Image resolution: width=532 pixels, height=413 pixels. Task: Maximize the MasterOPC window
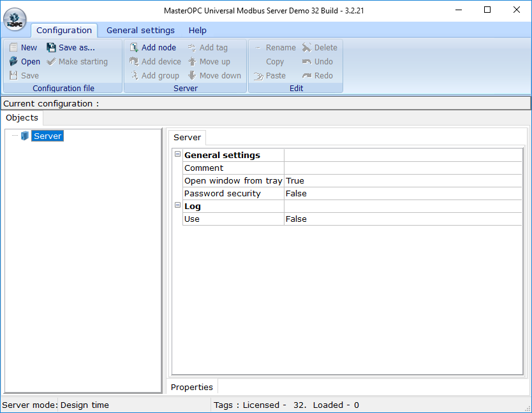[x=487, y=10]
